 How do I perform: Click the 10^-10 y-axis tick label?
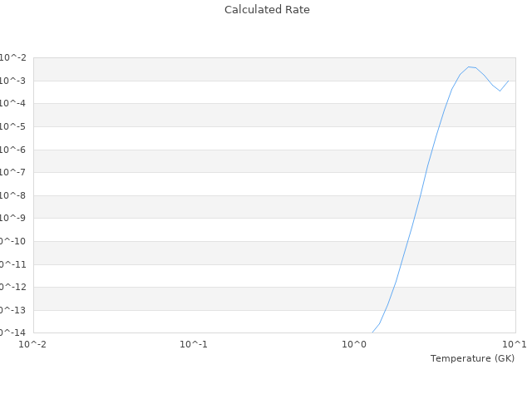[12, 241]
